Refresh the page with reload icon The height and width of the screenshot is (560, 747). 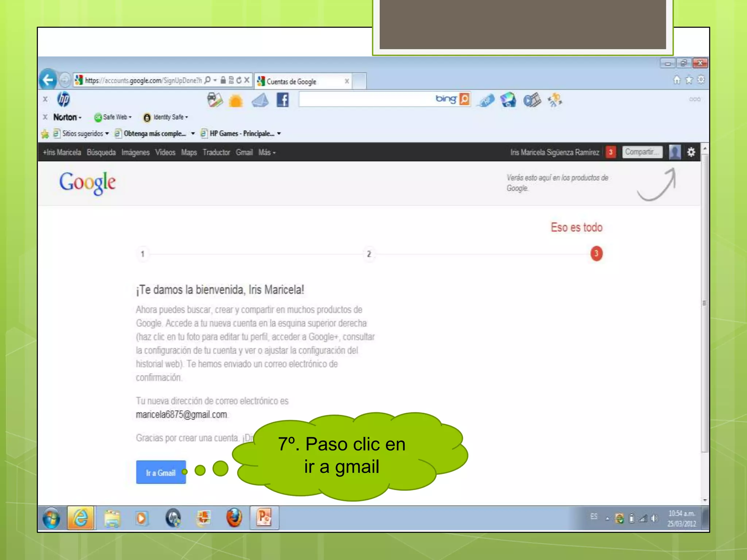click(239, 80)
